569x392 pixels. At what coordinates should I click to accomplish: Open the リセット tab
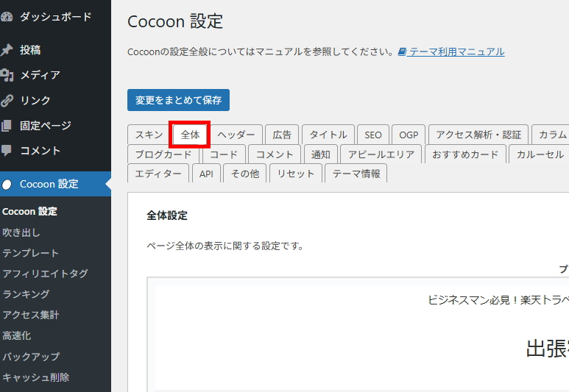click(x=296, y=174)
